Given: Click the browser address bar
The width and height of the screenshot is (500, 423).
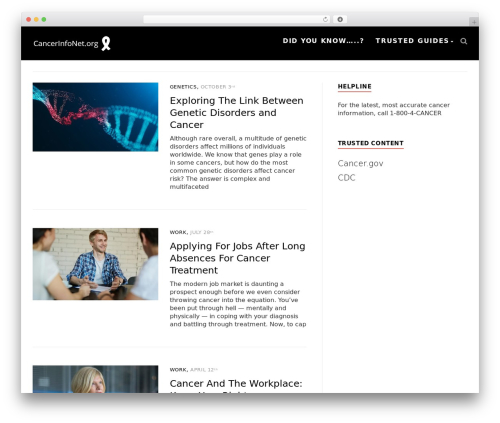Looking at the screenshot, I should [237, 19].
